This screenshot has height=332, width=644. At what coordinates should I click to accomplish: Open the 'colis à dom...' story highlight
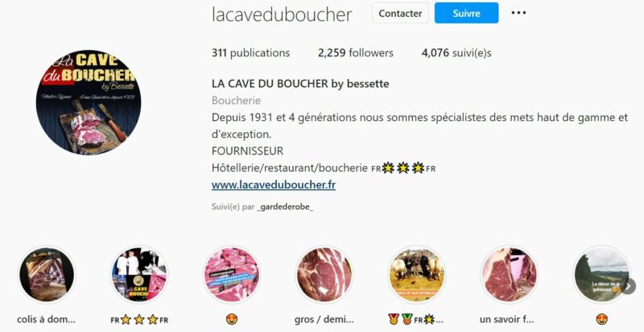47,275
